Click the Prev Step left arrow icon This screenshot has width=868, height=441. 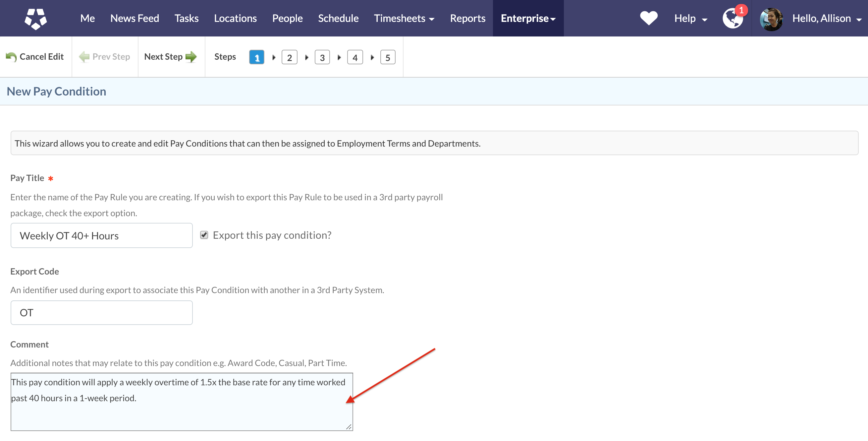click(84, 57)
